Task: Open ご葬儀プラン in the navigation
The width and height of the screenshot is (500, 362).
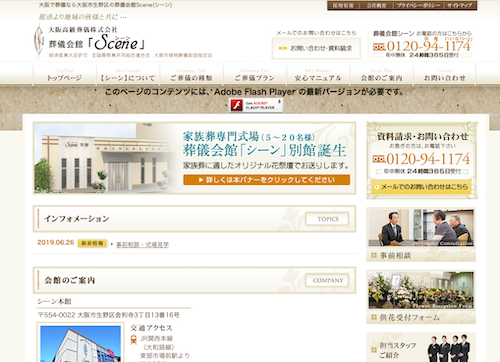Action: (254, 75)
